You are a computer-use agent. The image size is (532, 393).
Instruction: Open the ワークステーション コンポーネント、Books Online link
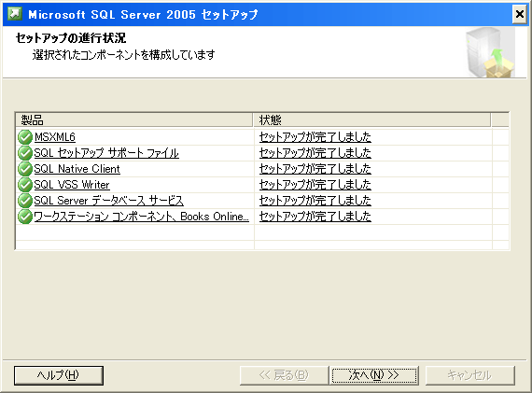coord(142,217)
